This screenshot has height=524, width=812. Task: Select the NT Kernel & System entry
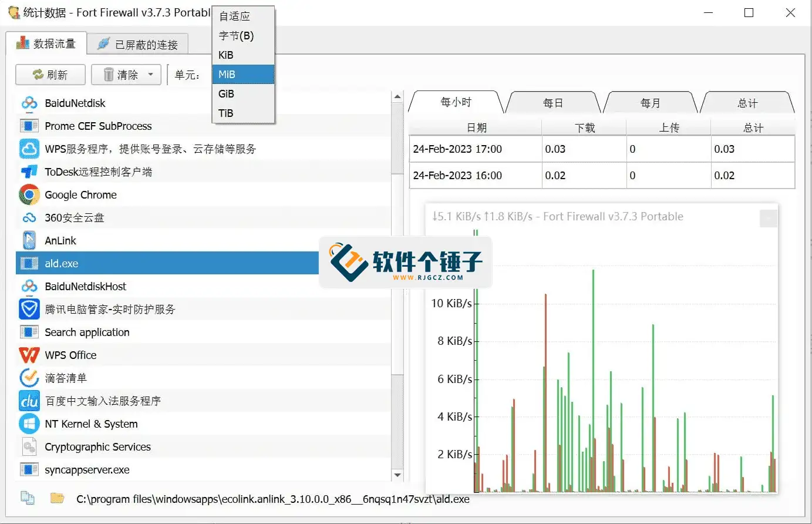pyautogui.click(x=203, y=424)
